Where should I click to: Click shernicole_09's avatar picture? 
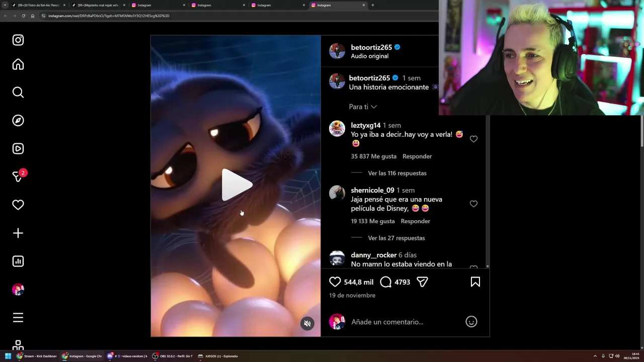pyautogui.click(x=337, y=194)
